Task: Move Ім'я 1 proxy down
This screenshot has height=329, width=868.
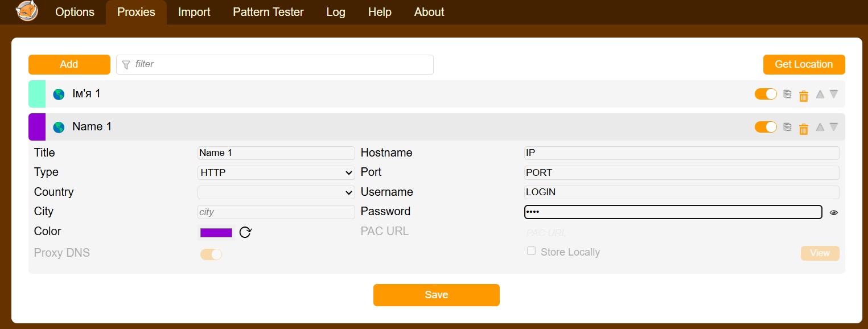Action: coord(834,94)
